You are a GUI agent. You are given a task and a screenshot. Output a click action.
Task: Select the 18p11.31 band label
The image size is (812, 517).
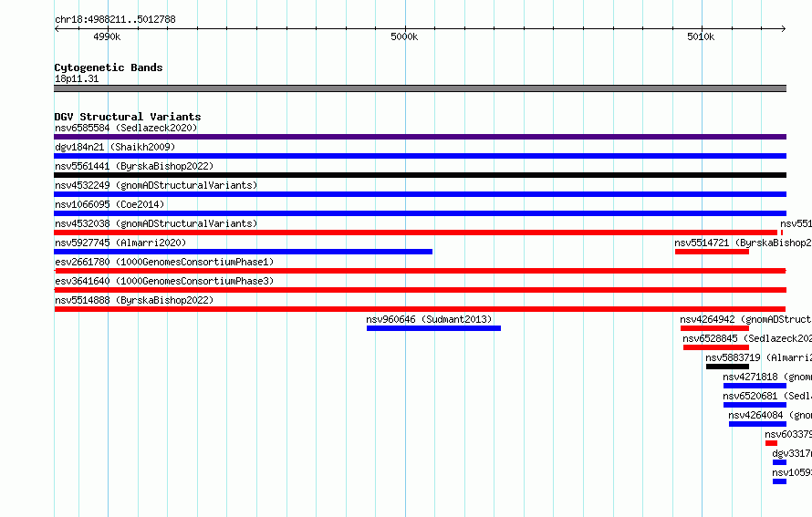(77, 78)
